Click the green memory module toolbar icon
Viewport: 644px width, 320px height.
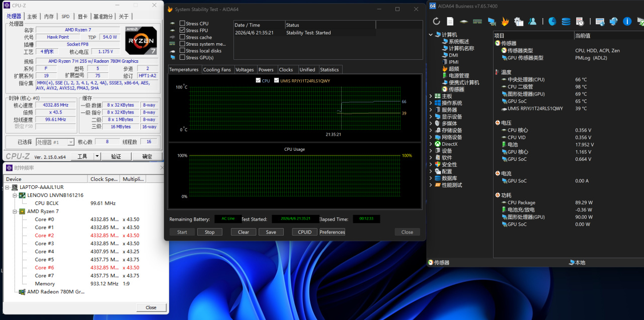pyautogui.click(x=477, y=21)
